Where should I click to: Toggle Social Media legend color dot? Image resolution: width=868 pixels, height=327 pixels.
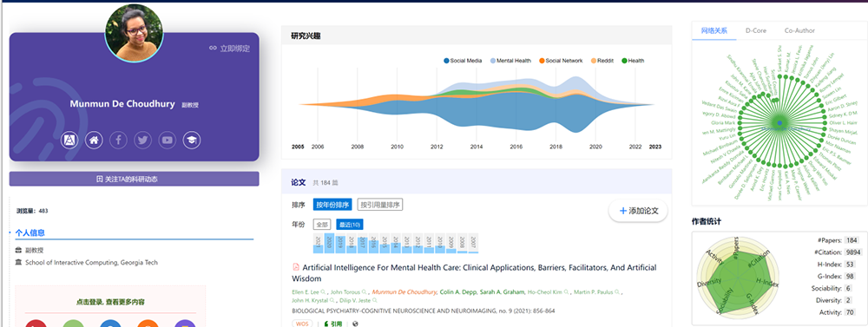pos(446,61)
